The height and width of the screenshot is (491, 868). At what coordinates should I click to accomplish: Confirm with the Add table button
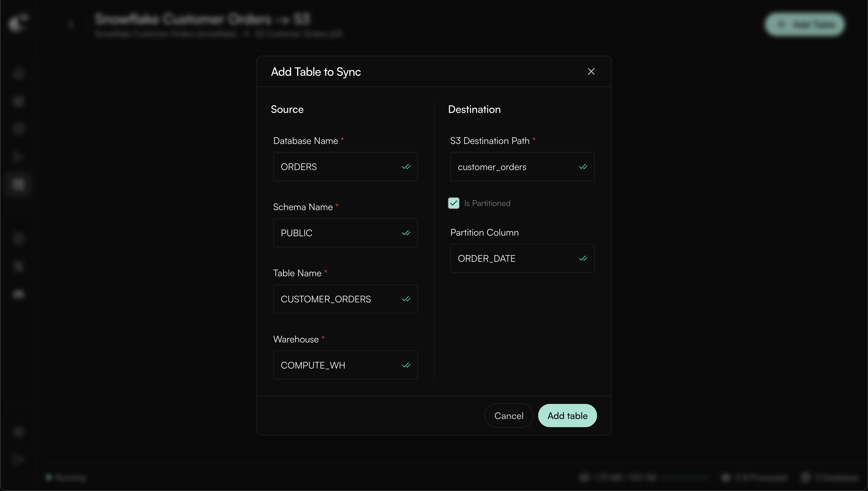coord(567,416)
